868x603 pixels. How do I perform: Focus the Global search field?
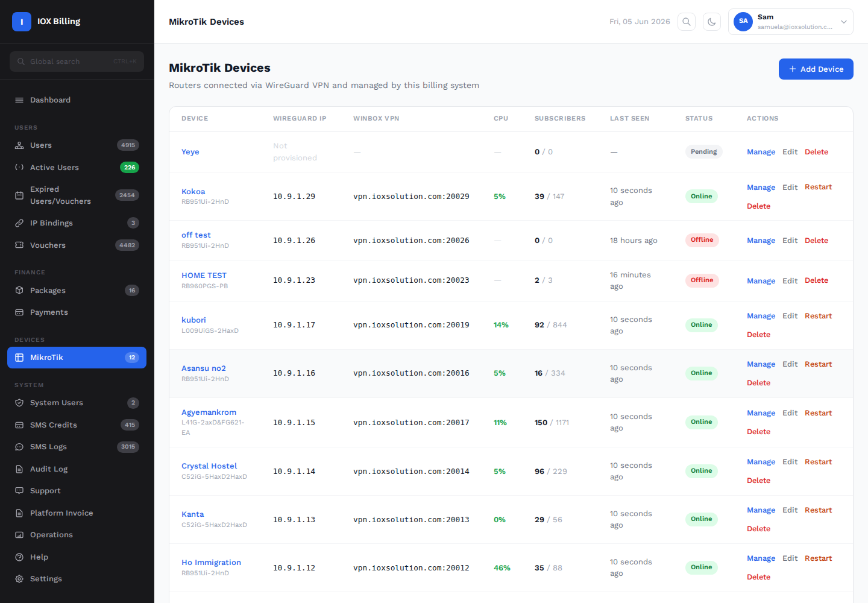(x=77, y=62)
